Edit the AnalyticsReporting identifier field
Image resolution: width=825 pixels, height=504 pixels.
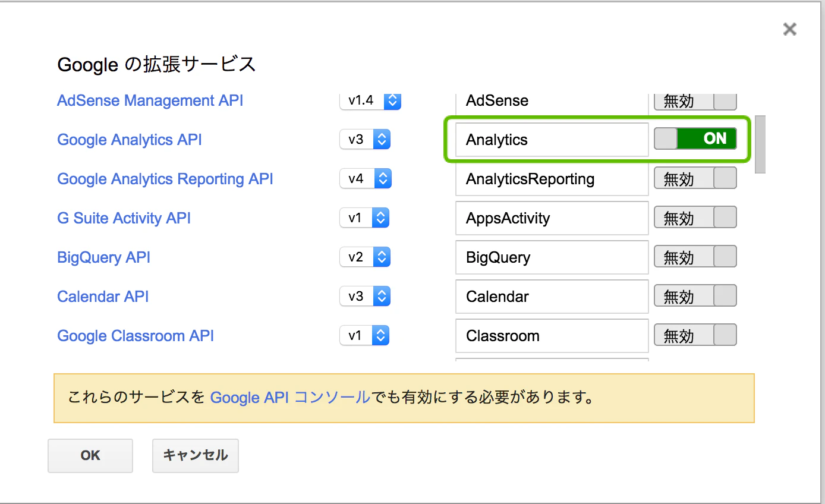(552, 179)
